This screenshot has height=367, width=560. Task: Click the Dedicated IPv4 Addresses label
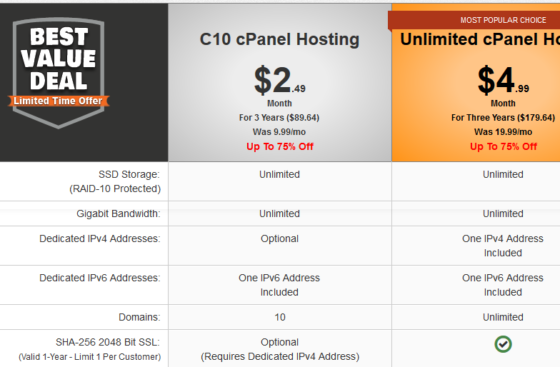coord(100,238)
